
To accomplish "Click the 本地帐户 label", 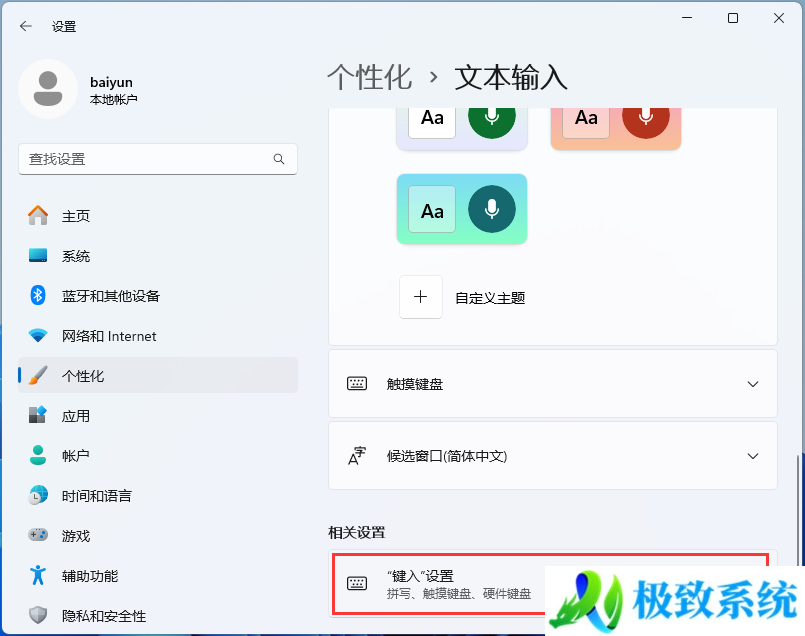I will point(113,100).
